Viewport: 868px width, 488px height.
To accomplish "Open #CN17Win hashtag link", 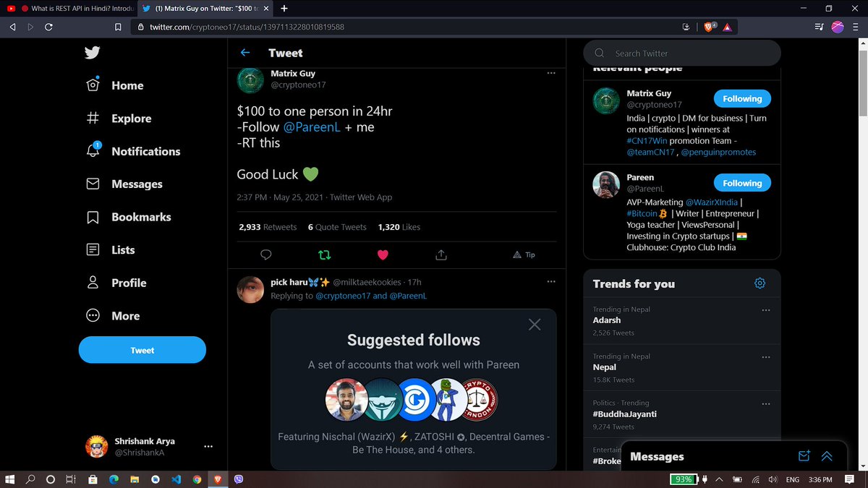I will [647, 141].
